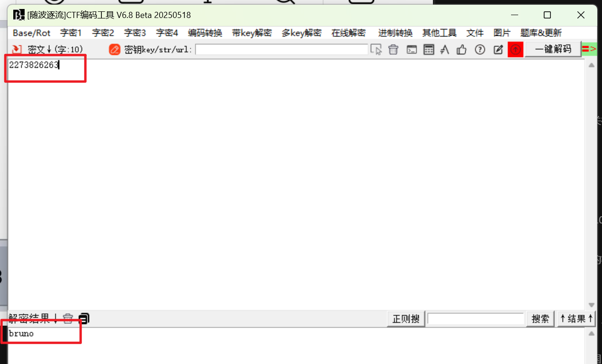Open help via the question mark icon
The width and height of the screenshot is (602, 364).
[480, 49]
